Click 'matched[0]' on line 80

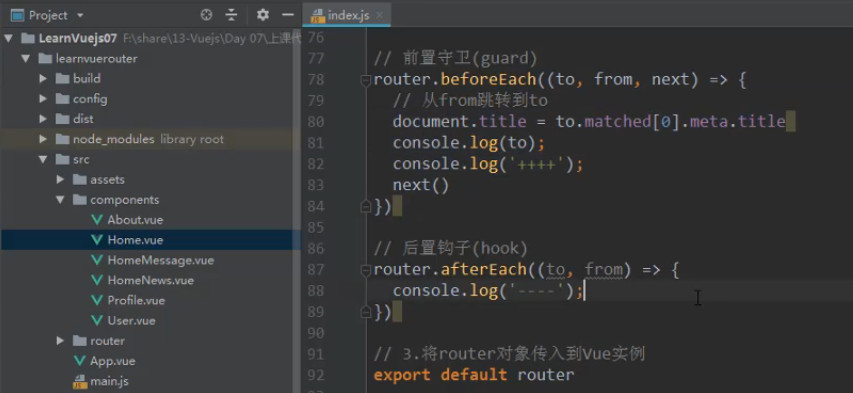pyautogui.click(x=632, y=121)
